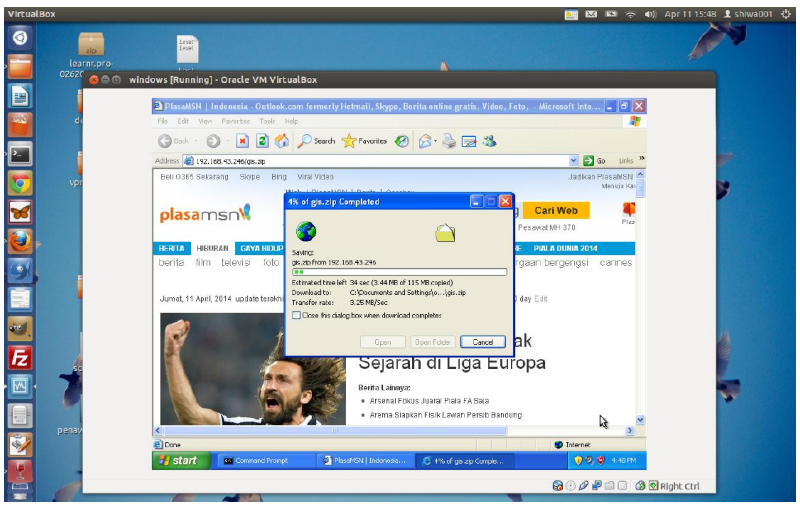
Task: Open the File menu in Internet Explorer
Action: click(162, 121)
